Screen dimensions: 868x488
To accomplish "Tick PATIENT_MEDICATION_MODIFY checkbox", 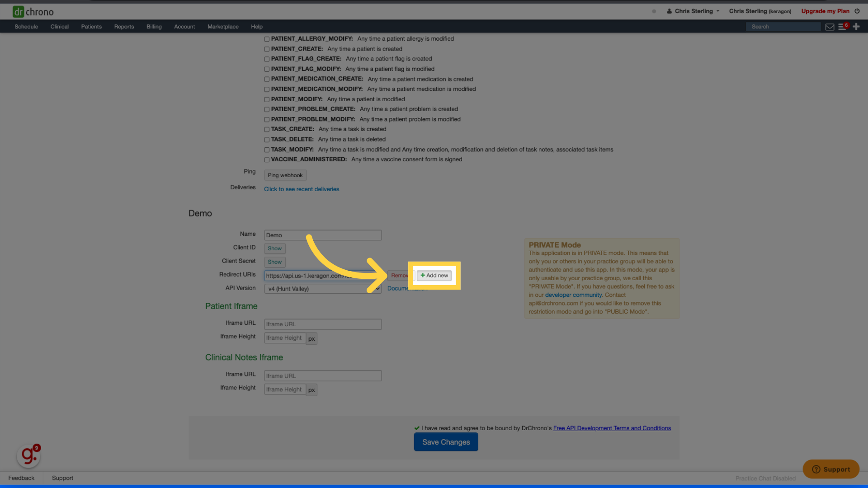I will 267,89.
